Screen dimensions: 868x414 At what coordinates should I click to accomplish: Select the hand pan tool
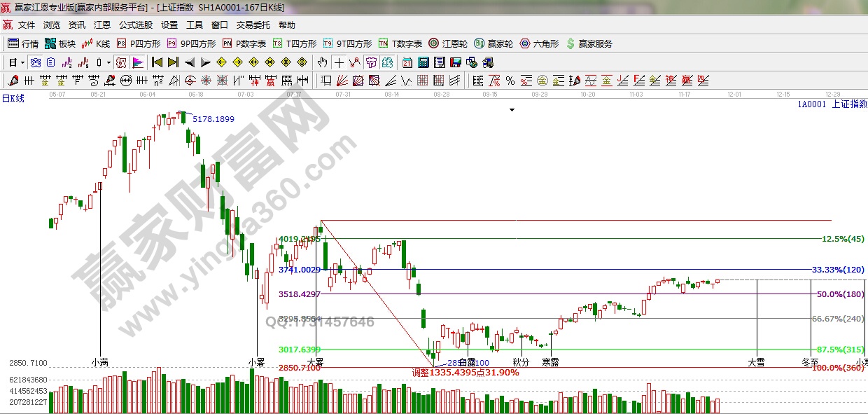pos(322,62)
